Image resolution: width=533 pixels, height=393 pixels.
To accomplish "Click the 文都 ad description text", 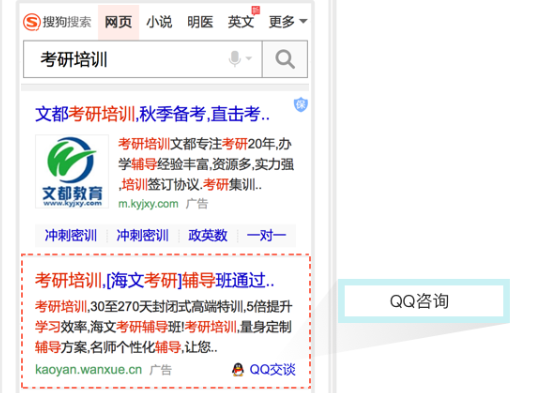I will [206, 164].
